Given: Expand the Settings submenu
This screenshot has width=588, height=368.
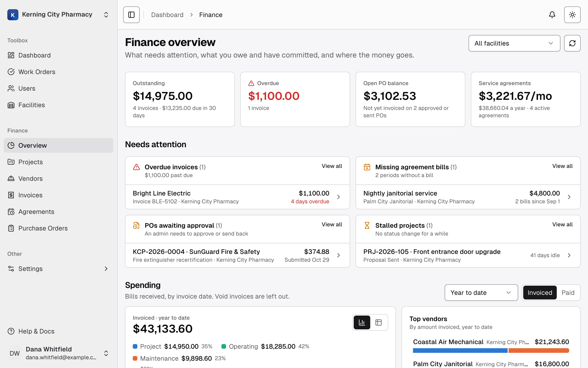Looking at the screenshot, I should [x=59, y=268].
